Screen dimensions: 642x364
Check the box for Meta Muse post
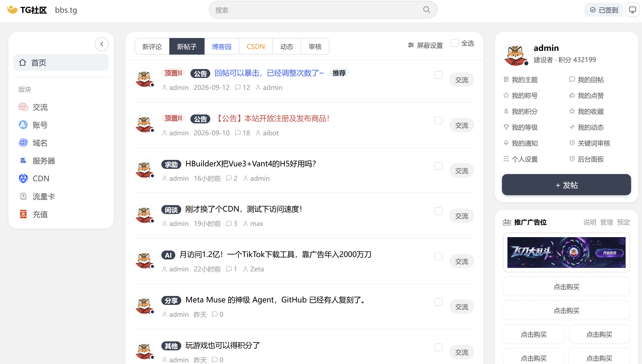(438, 302)
